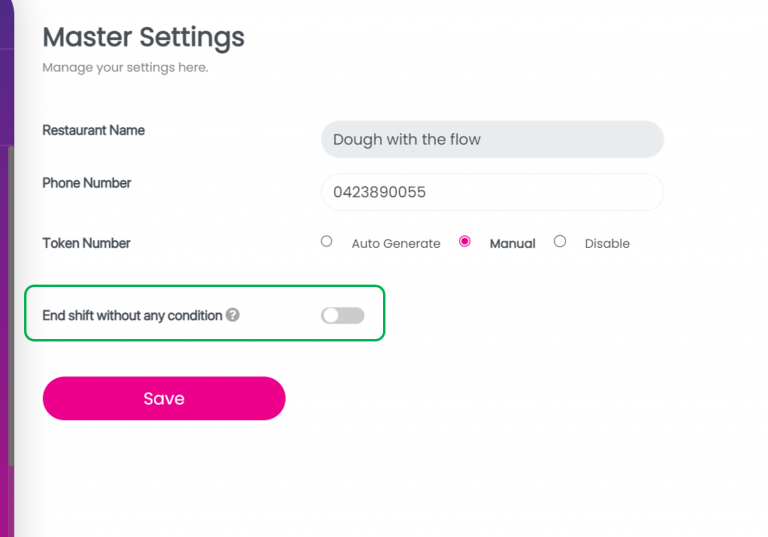The image size is (768, 537).
Task: Click the Phone Number label
Action: click(x=86, y=183)
